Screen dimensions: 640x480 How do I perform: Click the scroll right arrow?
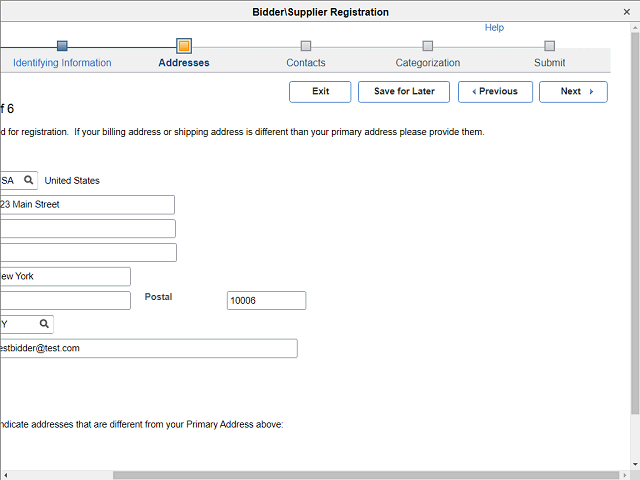coord(625,476)
